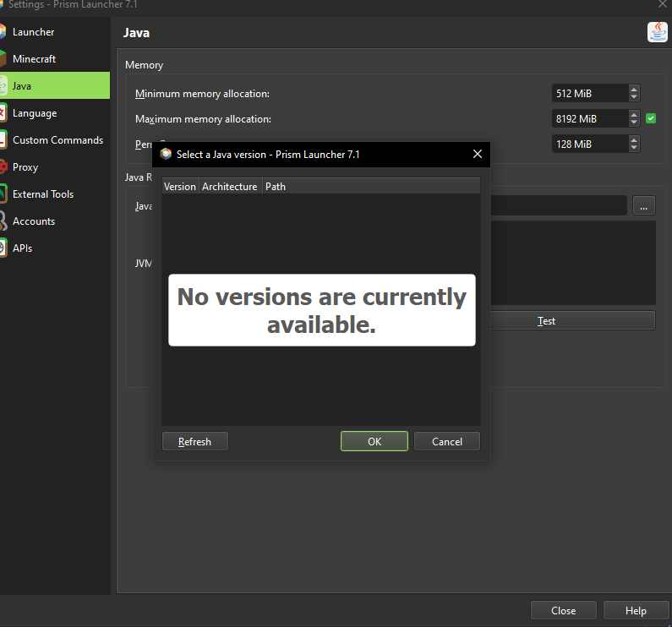Sort by Path column header
Image resolution: width=672 pixels, height=627 pixels.
371,187
